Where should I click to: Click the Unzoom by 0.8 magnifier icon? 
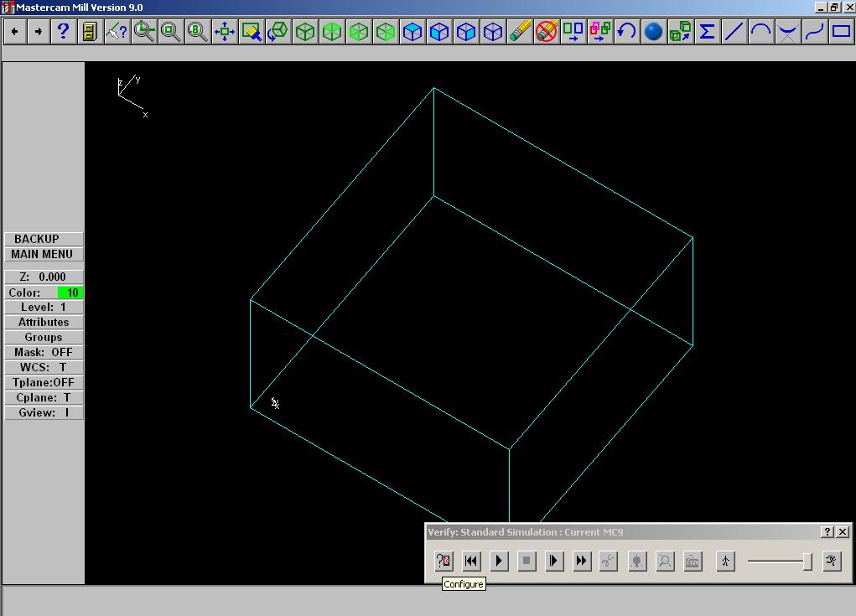coord(198,32)
